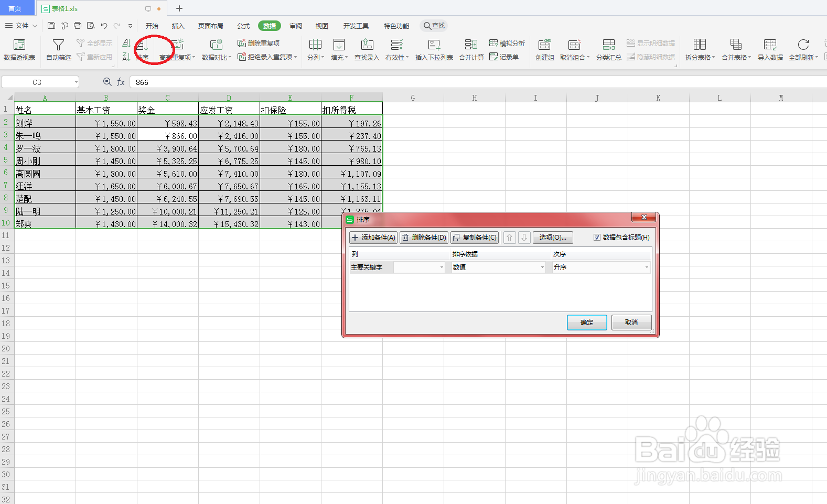Click the 记录单 record form

[x=504, y=57]
